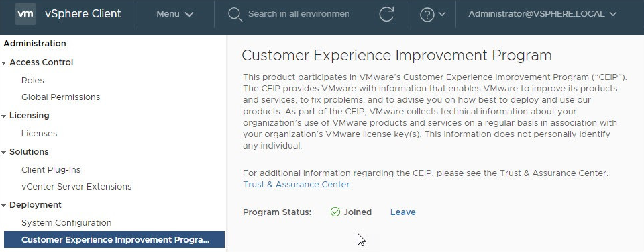
Task: Expand the help menu chevron
Action: click(442, 14)
